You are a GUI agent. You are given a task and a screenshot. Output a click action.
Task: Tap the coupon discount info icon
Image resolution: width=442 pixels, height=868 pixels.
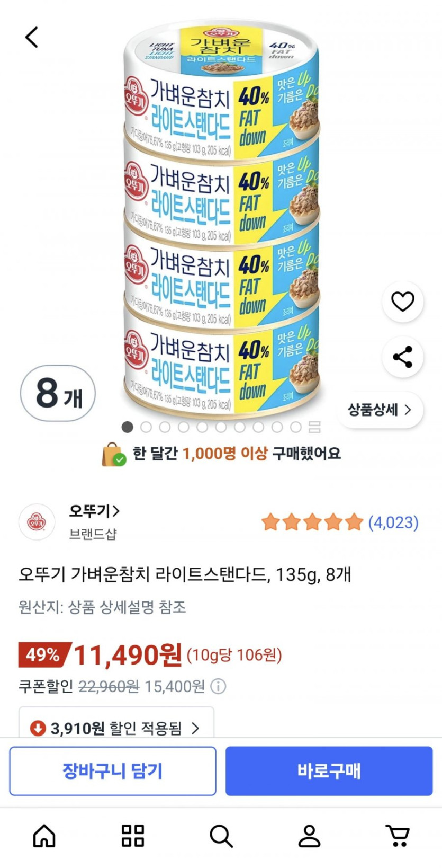[x=218, y=687]
